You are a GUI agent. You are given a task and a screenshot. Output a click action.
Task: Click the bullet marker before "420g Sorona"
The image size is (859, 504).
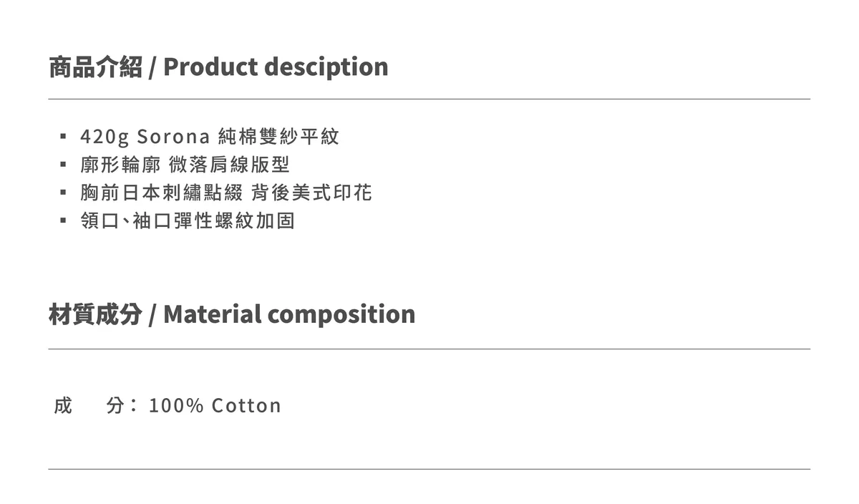click(64, 135)
